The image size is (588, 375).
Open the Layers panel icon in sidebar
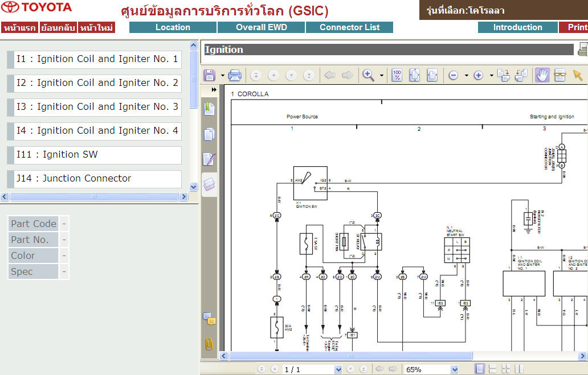[x=209, y=184]
